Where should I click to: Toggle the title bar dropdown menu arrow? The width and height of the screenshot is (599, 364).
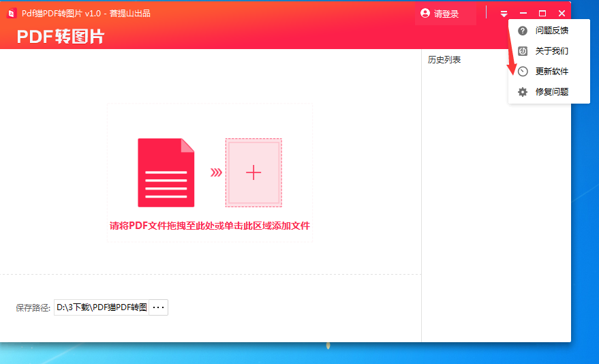click(x=504, y=14)
